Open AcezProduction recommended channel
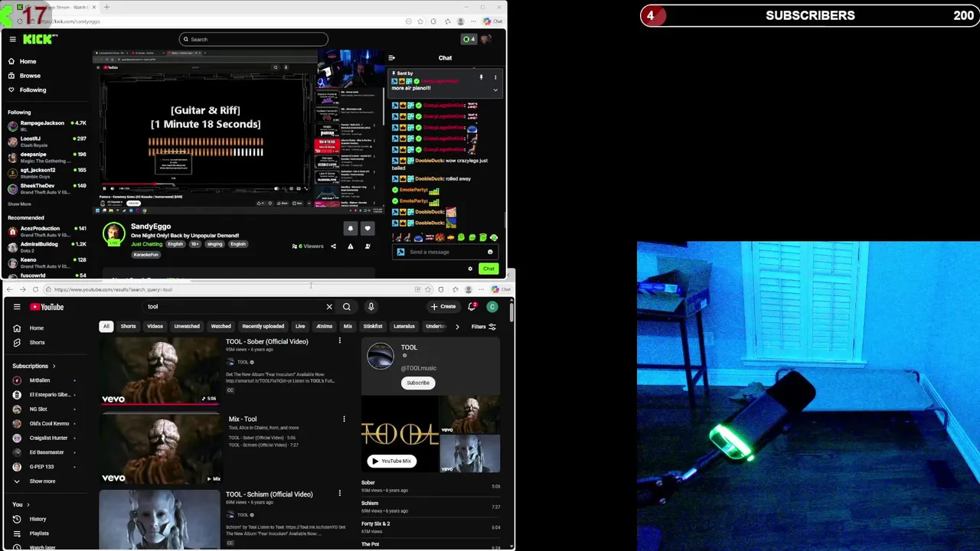980x551 pixels. 47,231
